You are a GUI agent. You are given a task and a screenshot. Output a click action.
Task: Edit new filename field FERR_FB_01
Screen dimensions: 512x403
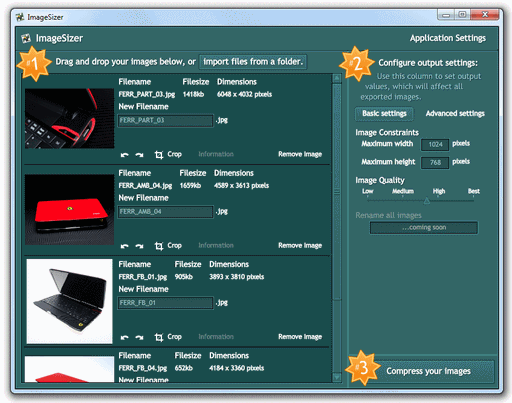click(x=165, y=303)
